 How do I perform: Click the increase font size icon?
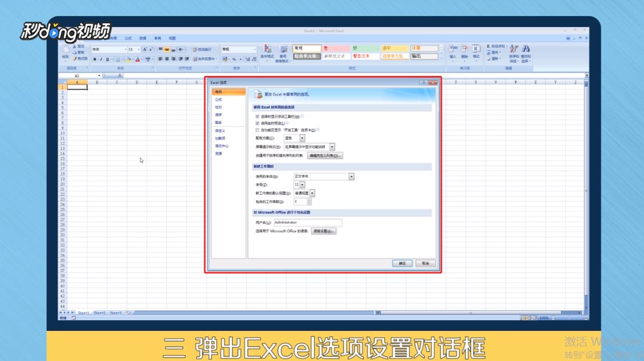145,49
